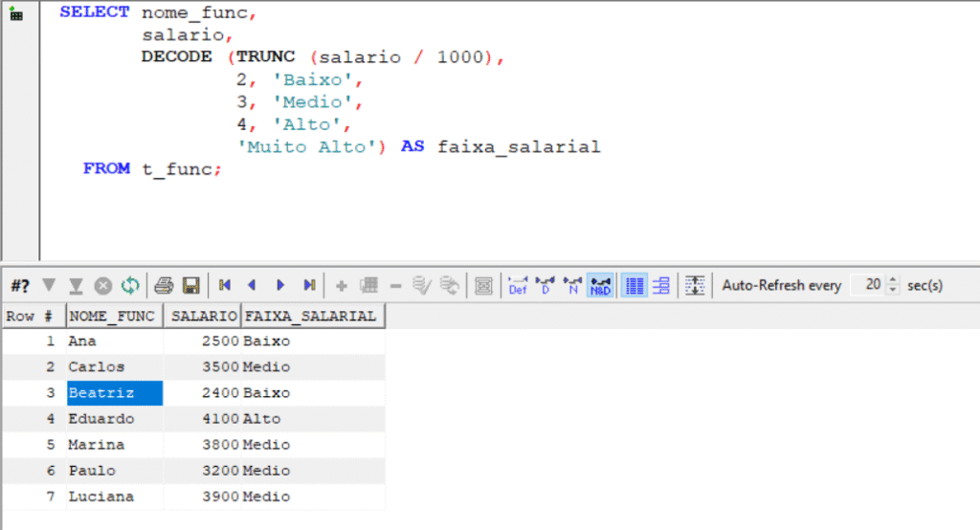The width and height of the screenshot is (980, 530).
Task: Click the fit row height icon
Action: (696, 285)
